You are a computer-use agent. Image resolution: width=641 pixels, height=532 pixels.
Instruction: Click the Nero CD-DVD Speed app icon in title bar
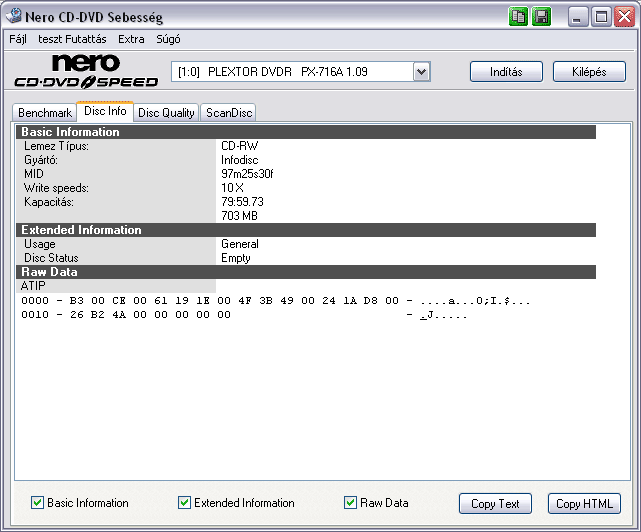click(13, 16)
